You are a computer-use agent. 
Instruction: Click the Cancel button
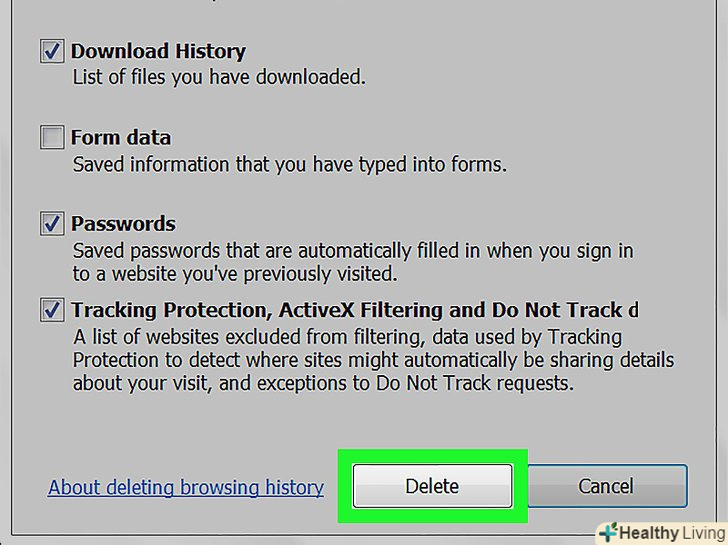point(606,487)
